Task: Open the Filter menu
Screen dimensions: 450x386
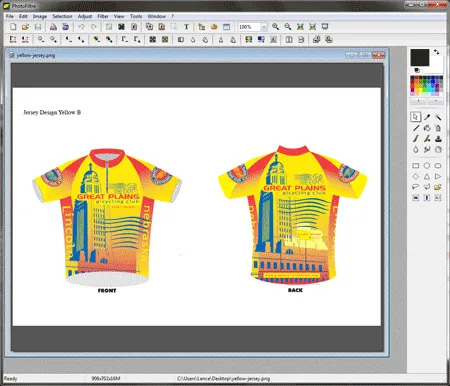Action: pos(103,16)
